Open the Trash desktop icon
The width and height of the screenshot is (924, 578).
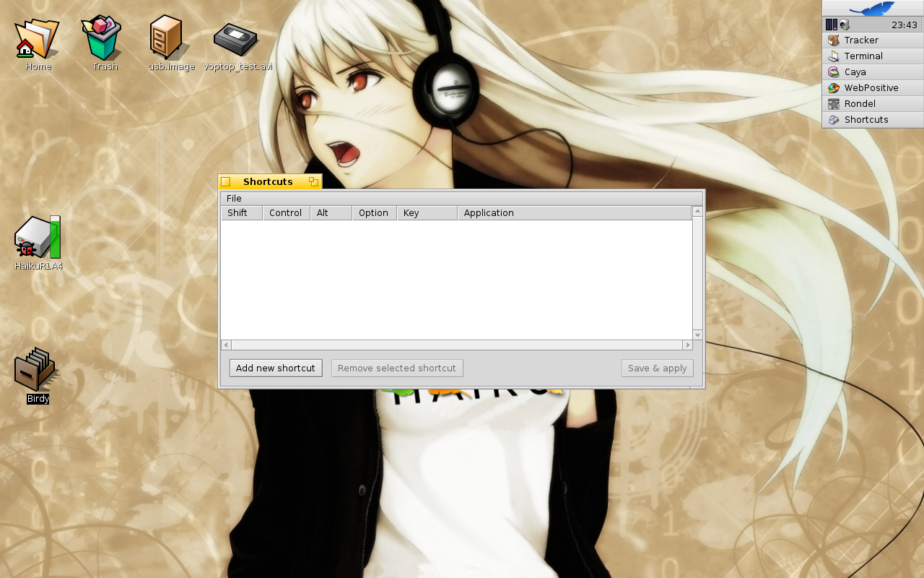click(x=103, y=39)
